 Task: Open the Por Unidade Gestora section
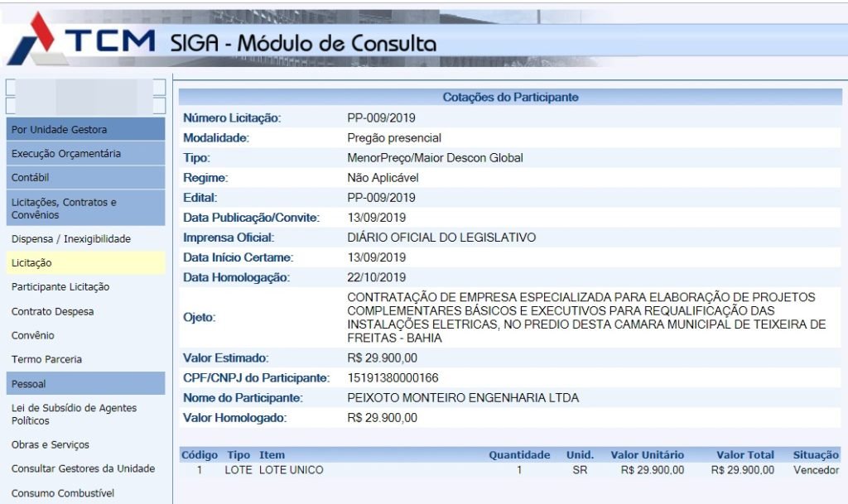tap(59, 129)
